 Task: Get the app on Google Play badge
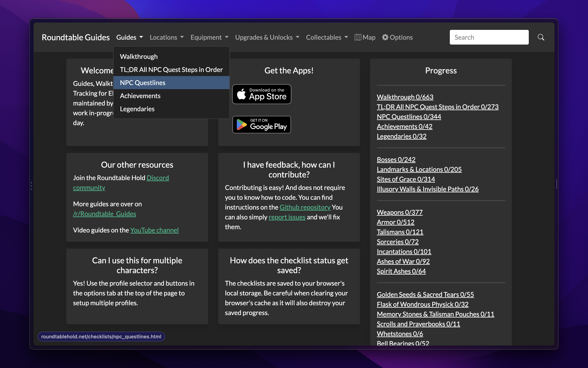[x=262, y=125]
